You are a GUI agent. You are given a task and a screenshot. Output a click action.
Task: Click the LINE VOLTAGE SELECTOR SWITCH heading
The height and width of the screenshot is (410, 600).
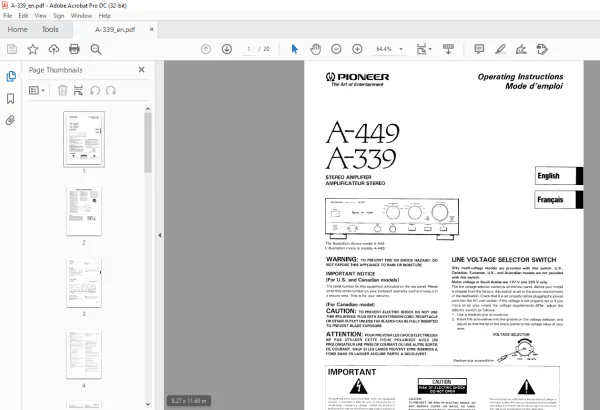[x=504, y=260]
